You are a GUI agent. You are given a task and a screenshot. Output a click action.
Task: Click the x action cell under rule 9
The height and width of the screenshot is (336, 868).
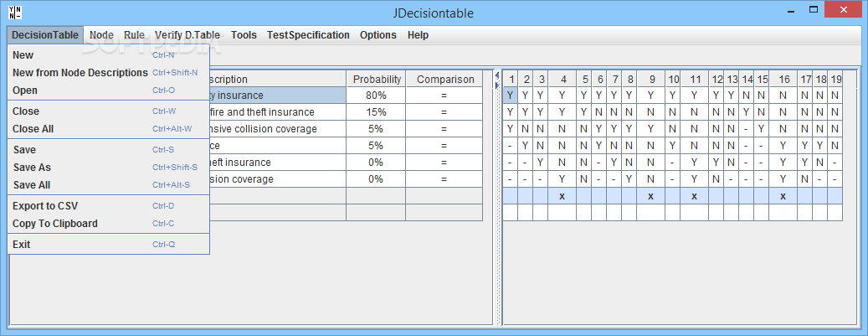pyautogui.click(x=651, y=196)
